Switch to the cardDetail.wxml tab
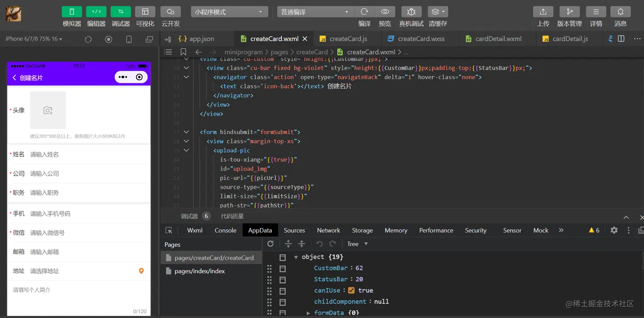The width and height of the screenshot is (644, 318). (498, 39)
